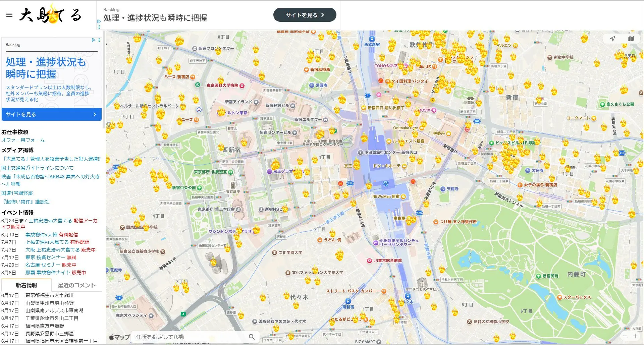644x345 pixels.
Task: Open the 『超怖い物件』講談社 link
Action: [25, 202]
